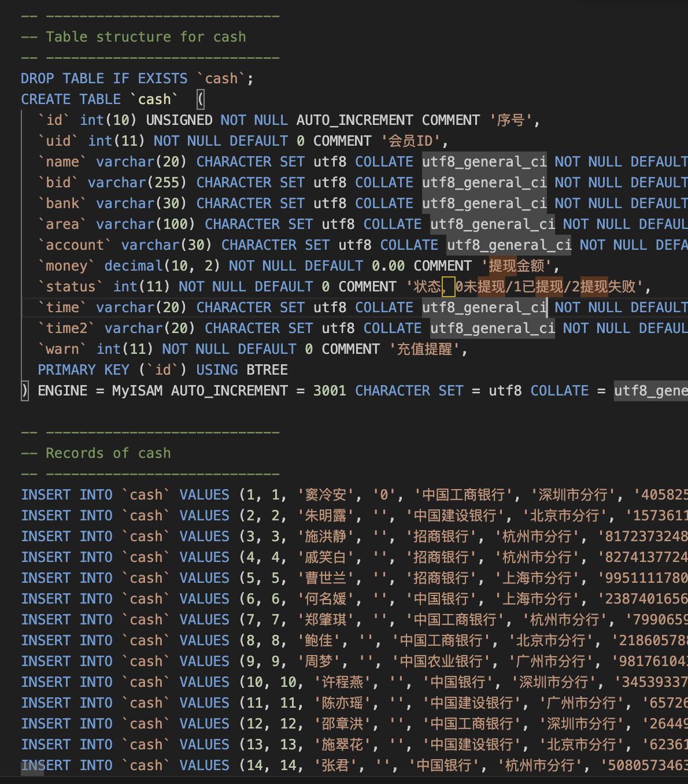Click the `bid` column name
This screenshot has width=688, height=784.
[x=58, y=183]
